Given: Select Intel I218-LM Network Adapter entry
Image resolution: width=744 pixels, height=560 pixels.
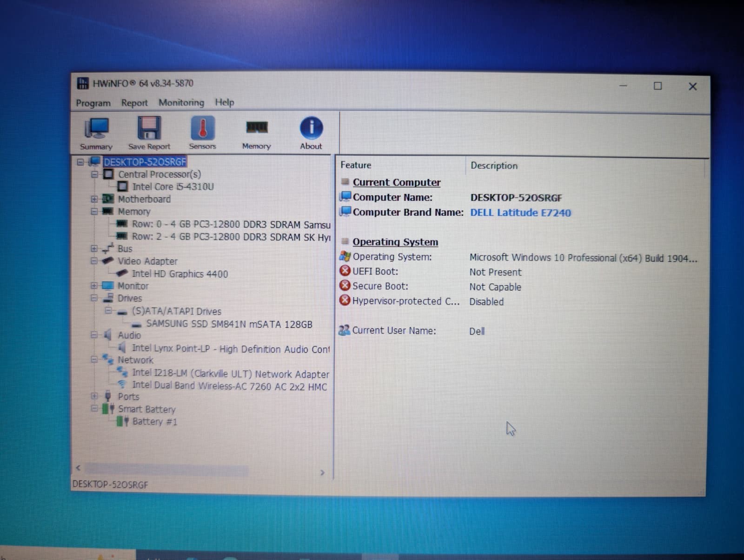Looking at the screenshot, I should (231, 373).
